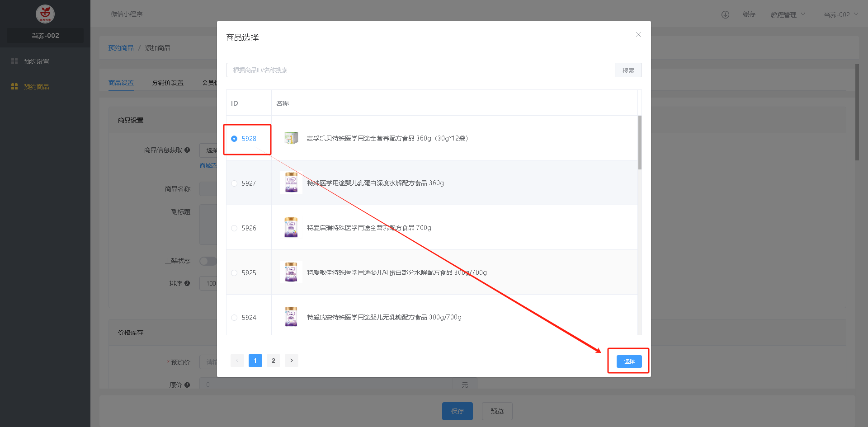Image resolution: width=868 pixels, height=427 pixels.
Task: Click the help icon next to 排序
Action: point(187,283)
